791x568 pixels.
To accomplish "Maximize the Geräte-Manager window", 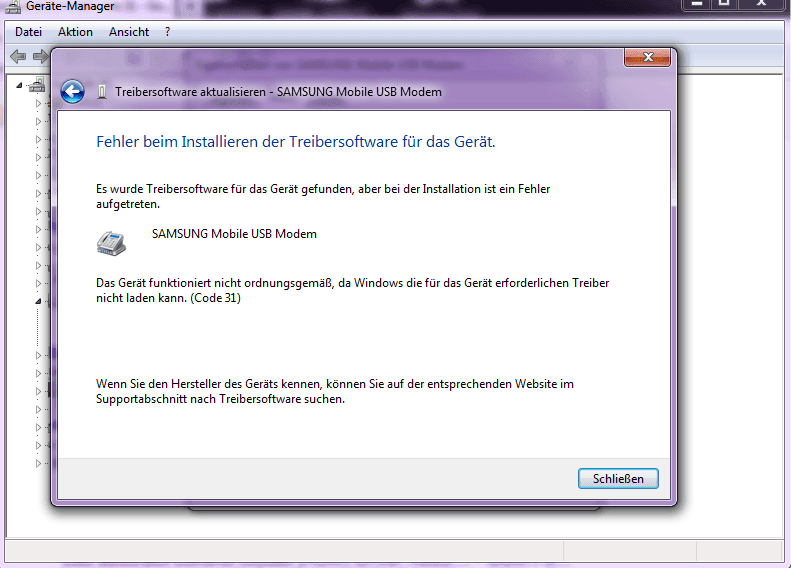I will coord(724,4).
